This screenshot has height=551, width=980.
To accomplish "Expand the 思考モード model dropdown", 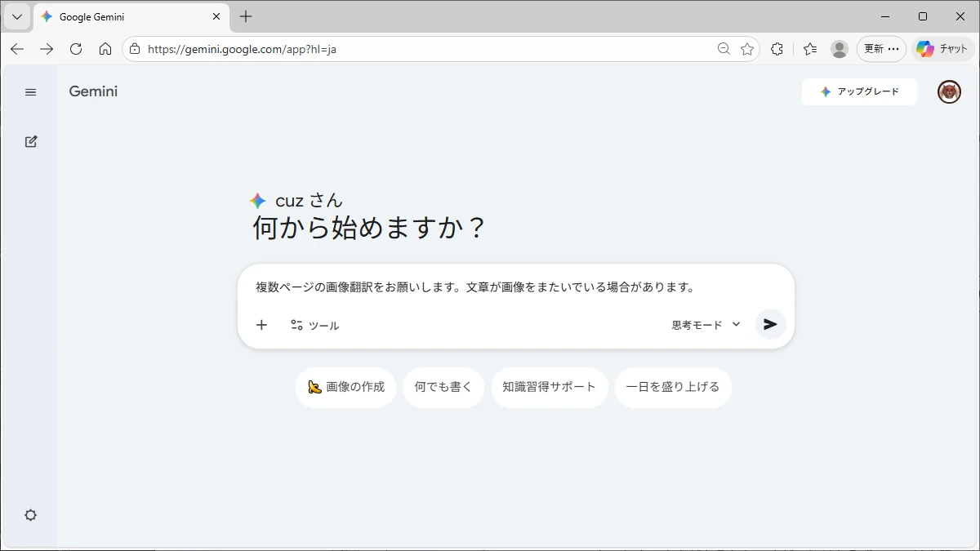I will pyautogui.click(x=706, y=325).
